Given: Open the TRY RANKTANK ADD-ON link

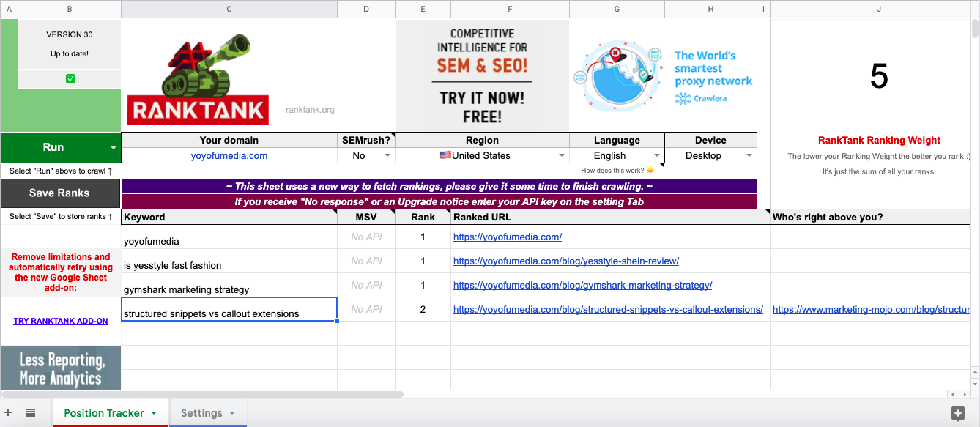Looking at the screenshot, I should (x=61, y=321).
